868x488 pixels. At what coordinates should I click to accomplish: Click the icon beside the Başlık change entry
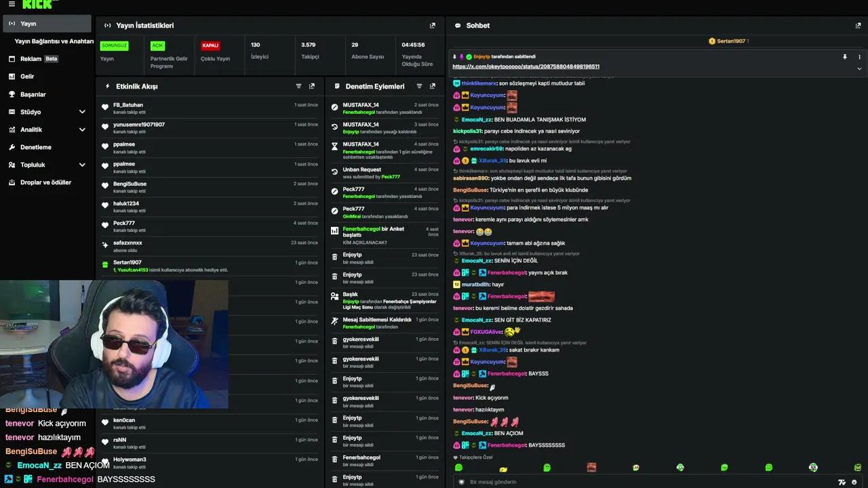point(334,296)
